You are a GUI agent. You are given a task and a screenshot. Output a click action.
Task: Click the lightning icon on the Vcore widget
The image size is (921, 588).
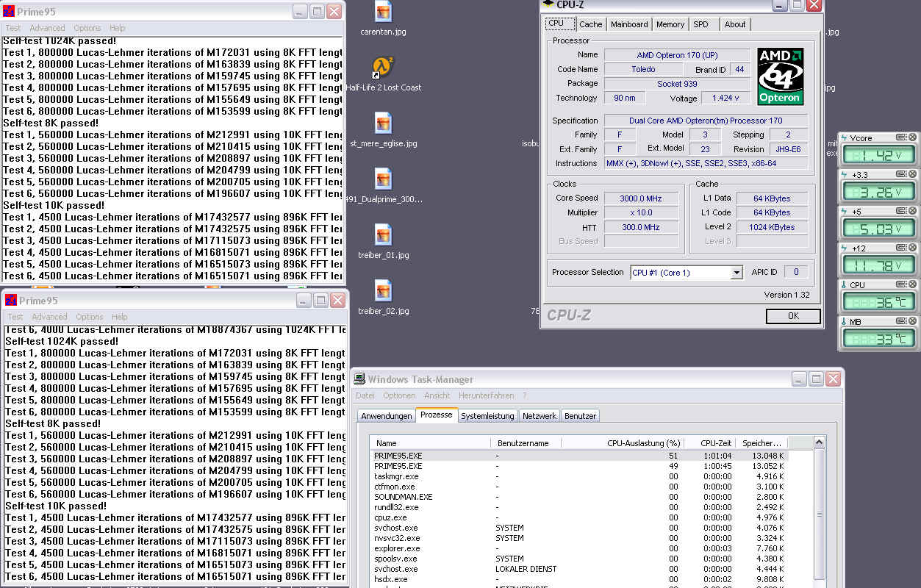844,137
